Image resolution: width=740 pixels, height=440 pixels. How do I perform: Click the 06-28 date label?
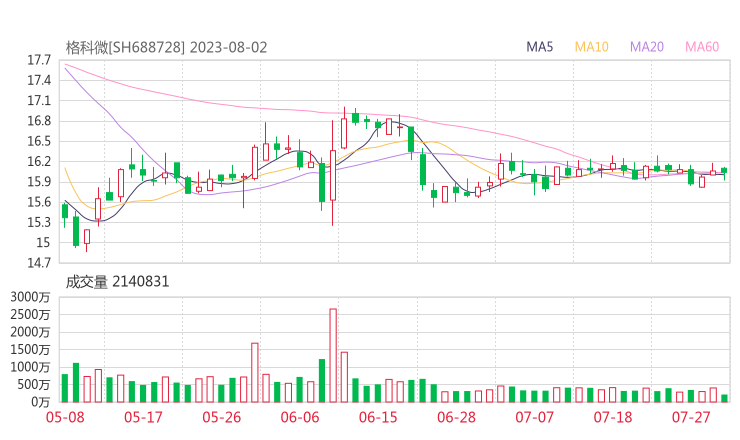point(456,417)
